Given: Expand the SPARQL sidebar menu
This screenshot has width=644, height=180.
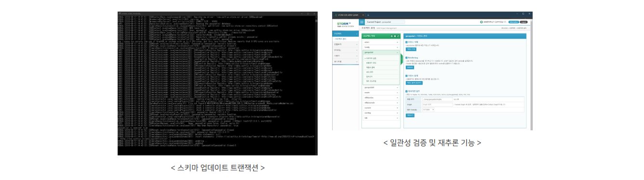Looking at the screenshot, I should (345, 50).
